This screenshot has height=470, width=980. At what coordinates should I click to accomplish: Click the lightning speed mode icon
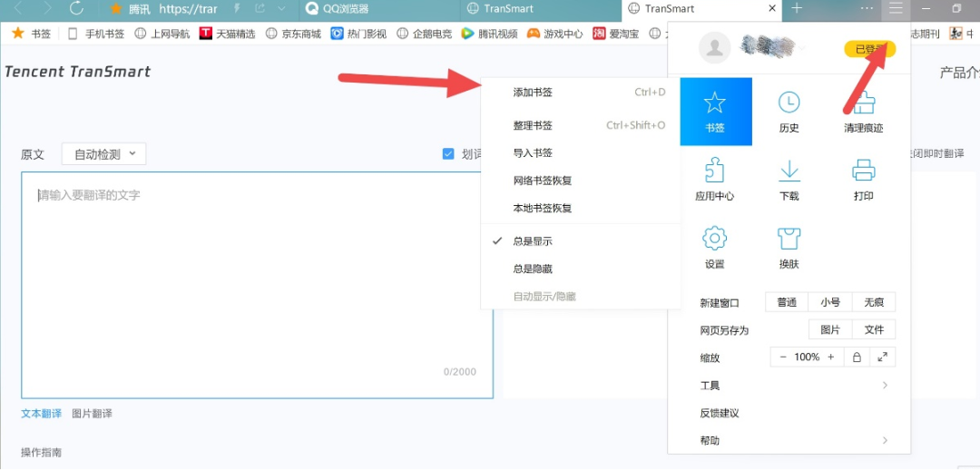238,9
